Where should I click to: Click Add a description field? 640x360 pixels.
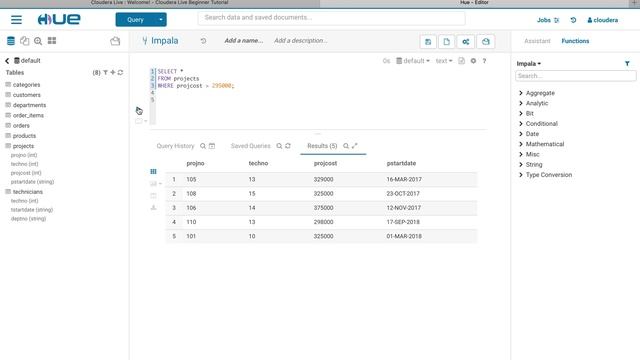point(301,40)
